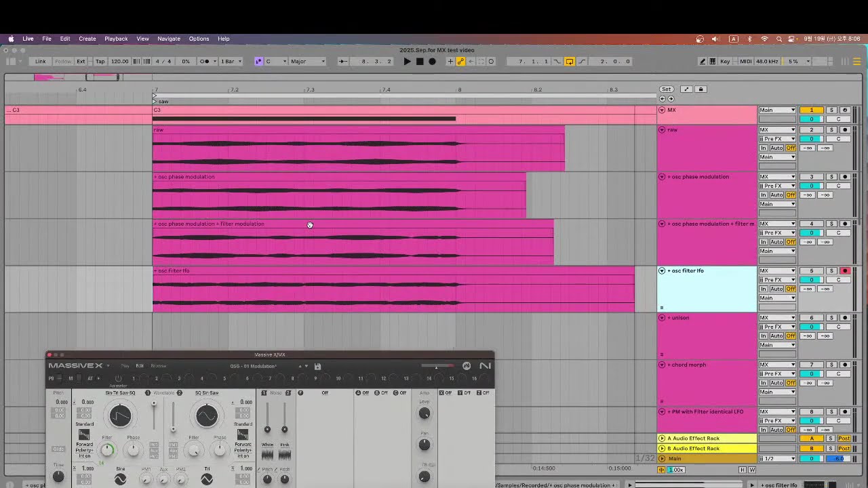
Task: Click the Native Instruments NI logo icon
Action: (x=485, y=366)
